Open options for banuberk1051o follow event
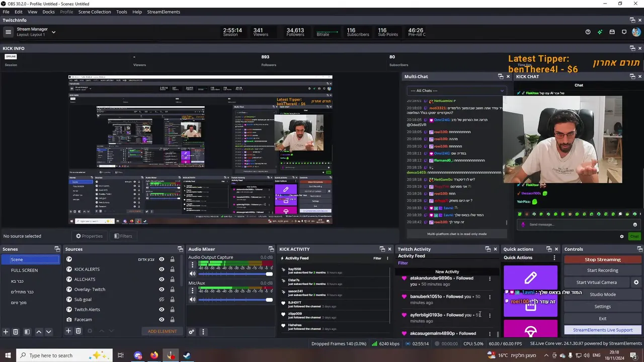 tap(490, 297)
